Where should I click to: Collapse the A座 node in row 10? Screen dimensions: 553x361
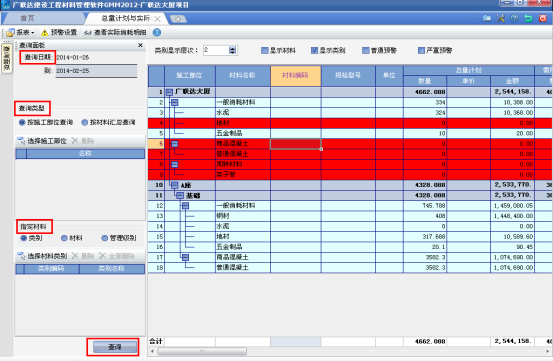[175, 185]
